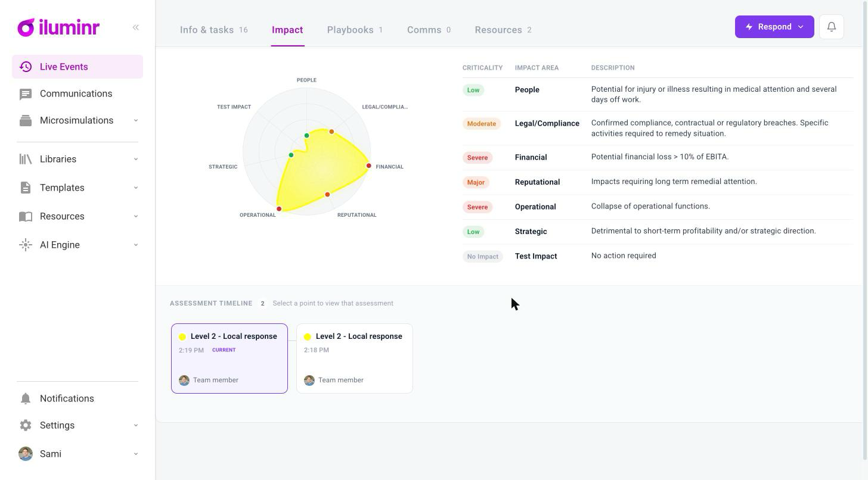Collapse the sidebar with double-chevron icon
Image resolution: width=868 pixels, height=480 pixels.
point(136,27)
